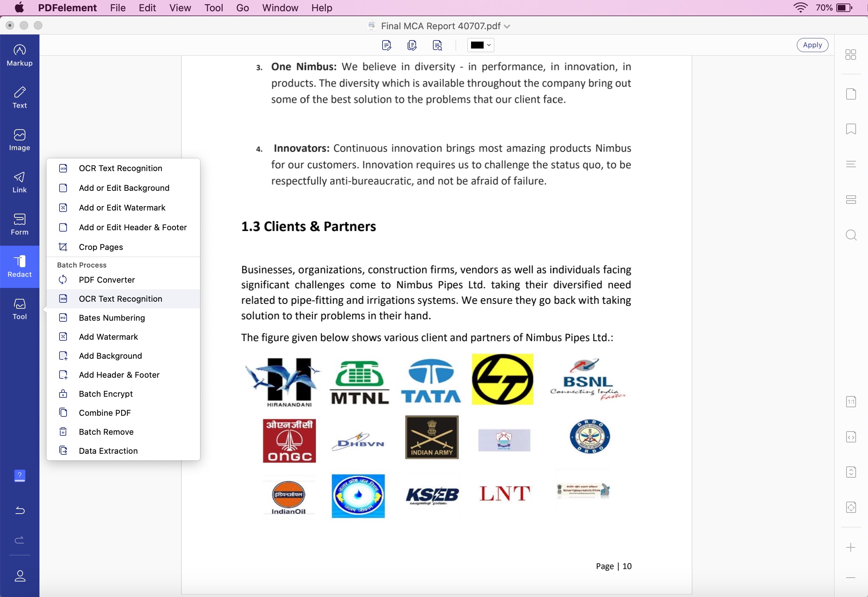This screenshot has width=868, height=597.
Task: Select Data Extraction
Action: [123, 451]
